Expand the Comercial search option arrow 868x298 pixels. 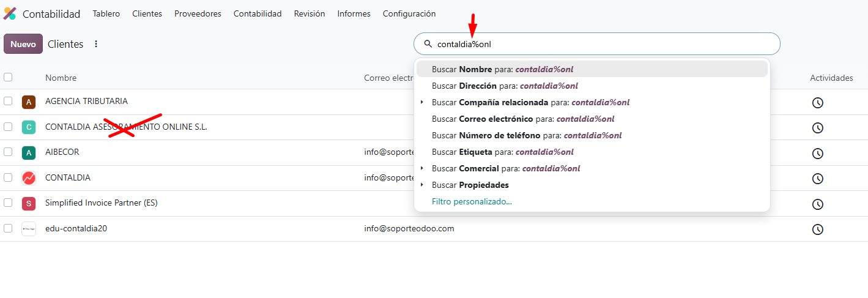(x=422, y=168)
